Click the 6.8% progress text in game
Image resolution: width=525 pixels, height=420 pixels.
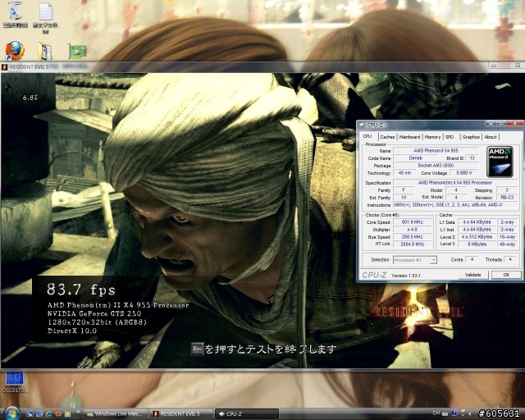(30, 98)
